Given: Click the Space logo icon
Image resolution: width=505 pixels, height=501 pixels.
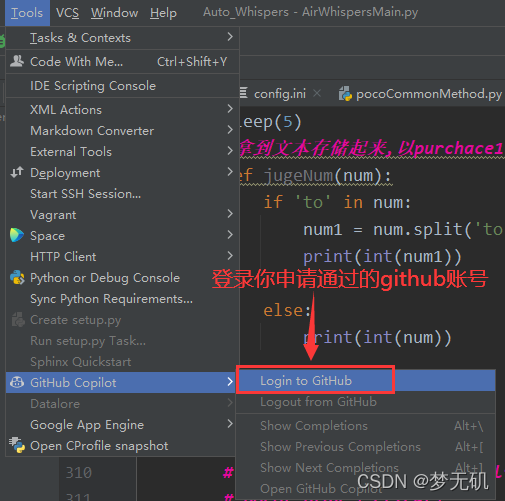Looking at the screenshot, I should point(17,235).
